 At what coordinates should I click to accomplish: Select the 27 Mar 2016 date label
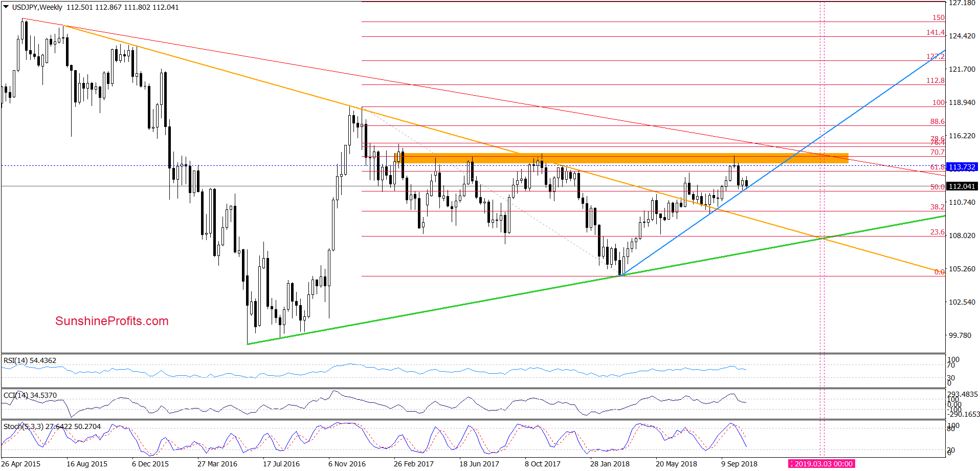coord(217,464)
